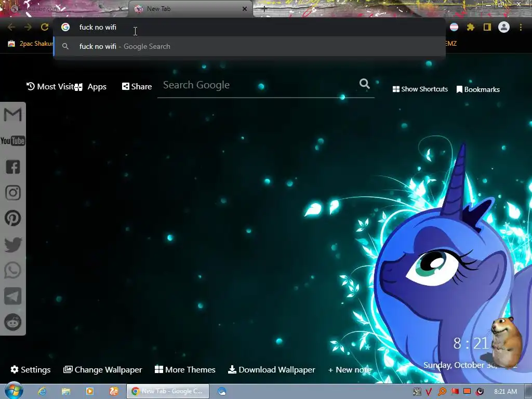Viewport: 532px width, 399px height.
Task: Click the New Tab - Google Chrome taskbar button
Action: pyautogui.click(x=168, y=391)
